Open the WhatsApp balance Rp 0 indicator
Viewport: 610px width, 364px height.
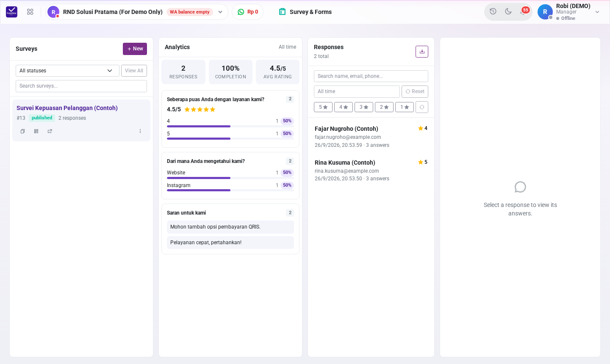click(247, 12)
